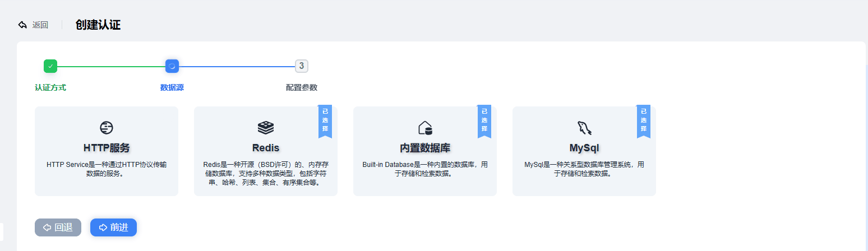Select step 3 indicator
868x251 pixels.
pos(302,66)
